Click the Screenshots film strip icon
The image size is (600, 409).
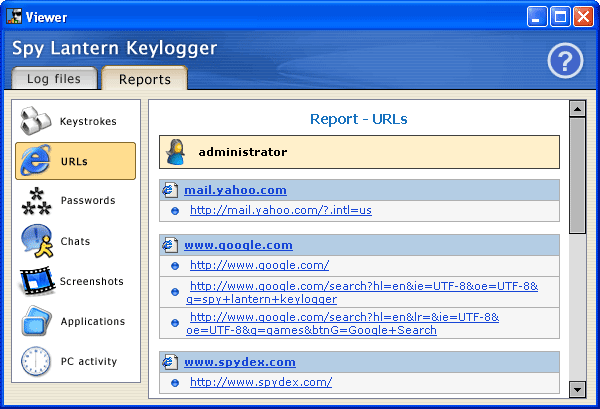[37, 282]
